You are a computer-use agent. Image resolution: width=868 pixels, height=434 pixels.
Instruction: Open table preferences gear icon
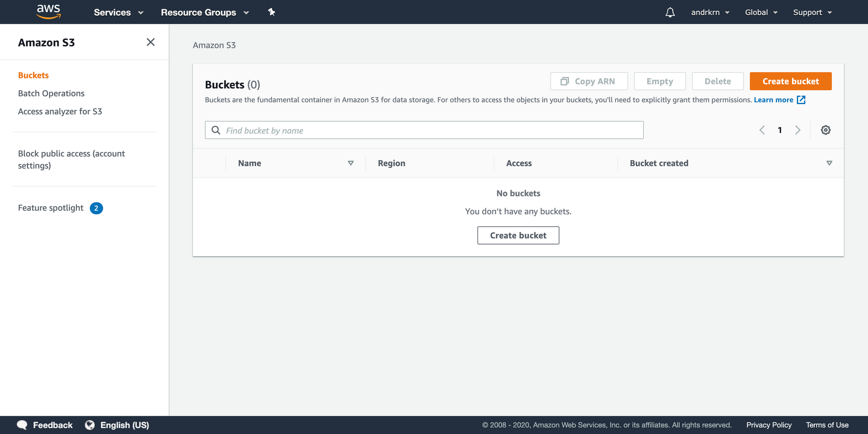pyautogui.click(x=825, y=130)
